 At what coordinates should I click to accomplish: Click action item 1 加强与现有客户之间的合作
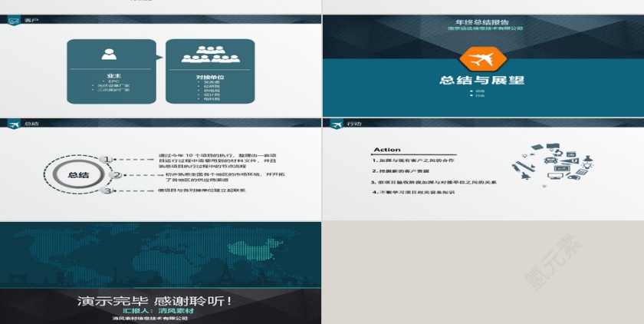pos(413,160)
